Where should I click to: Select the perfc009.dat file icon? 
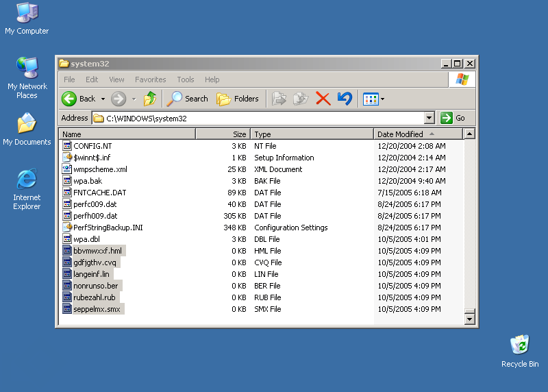pos(67,204)
